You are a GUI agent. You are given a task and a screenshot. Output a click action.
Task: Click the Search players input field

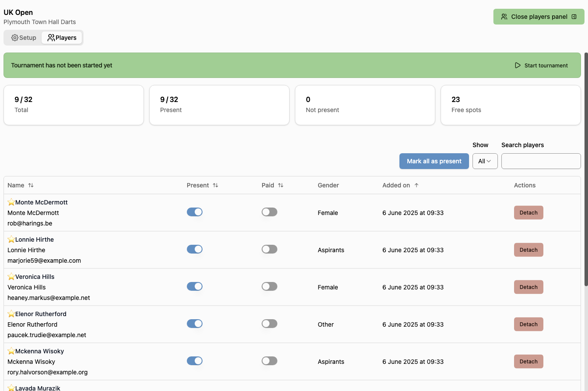click(x=541, y=161)
